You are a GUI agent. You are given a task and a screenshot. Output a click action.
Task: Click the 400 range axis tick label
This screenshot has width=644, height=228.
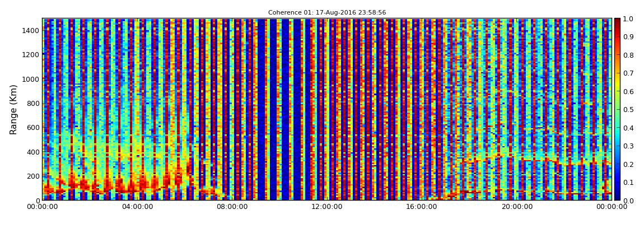pos(33,152)
